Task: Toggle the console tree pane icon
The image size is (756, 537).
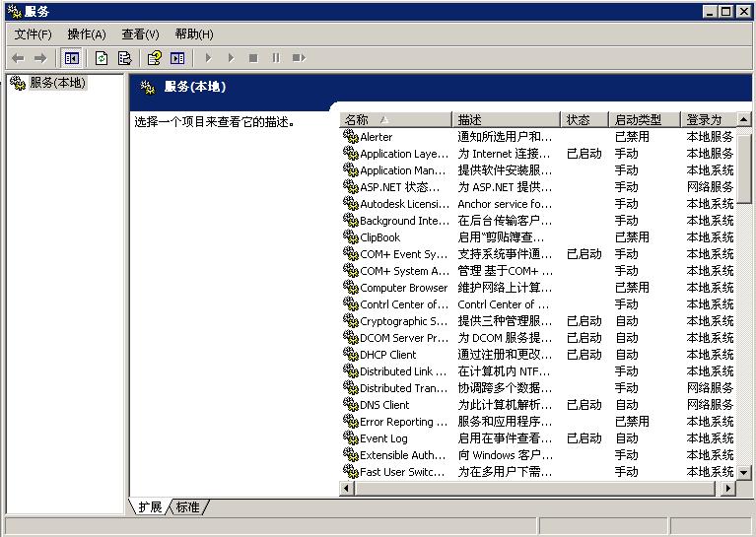Action: point(72,58)
